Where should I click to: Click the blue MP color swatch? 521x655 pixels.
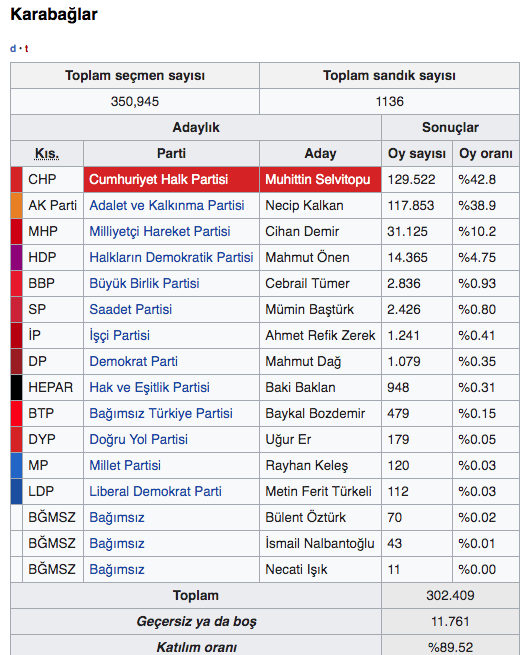17,465
